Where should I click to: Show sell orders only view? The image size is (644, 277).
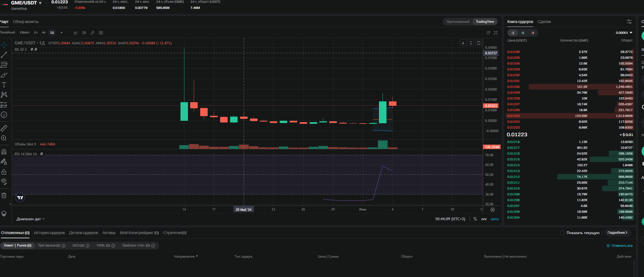533,33
